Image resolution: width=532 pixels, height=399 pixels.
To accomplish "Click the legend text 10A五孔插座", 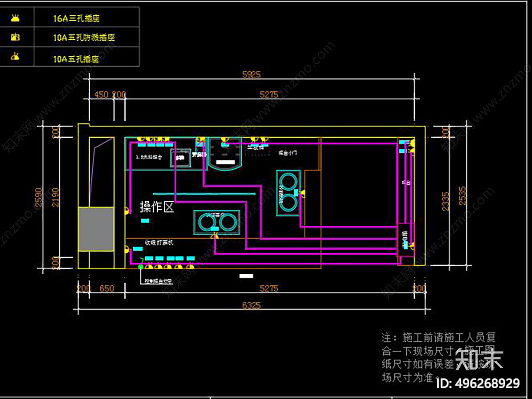I will pyautogui.click(x=76, y=59).
